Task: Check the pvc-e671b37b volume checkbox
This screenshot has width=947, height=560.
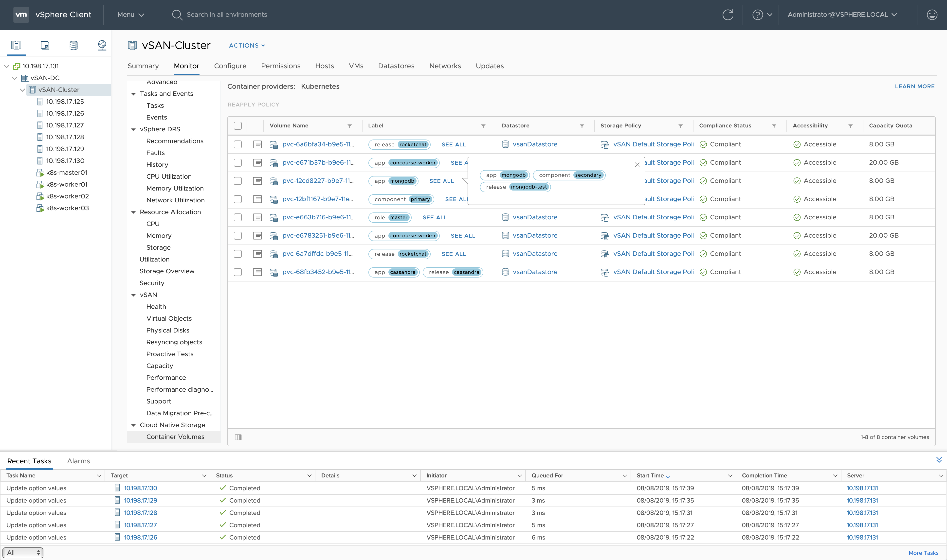Action: [238, 163]
